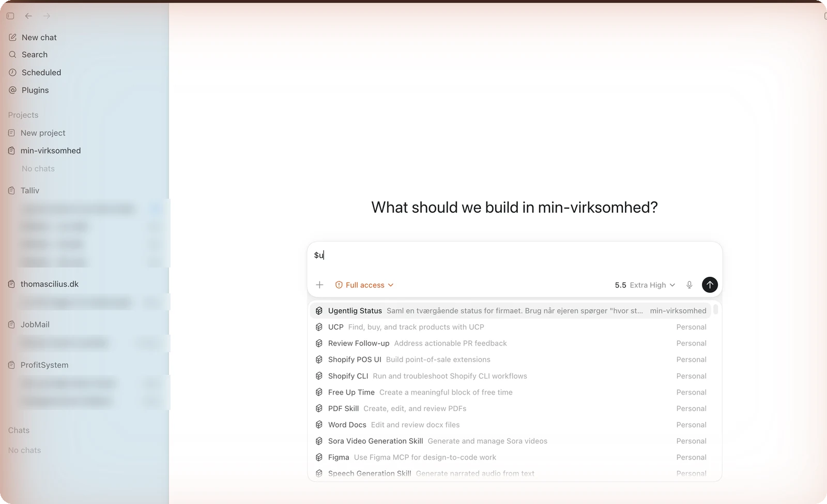The width and height of the screenshot is (827, 504).
Task: Click the skill list scrollbar thumb
Action: 716,309
